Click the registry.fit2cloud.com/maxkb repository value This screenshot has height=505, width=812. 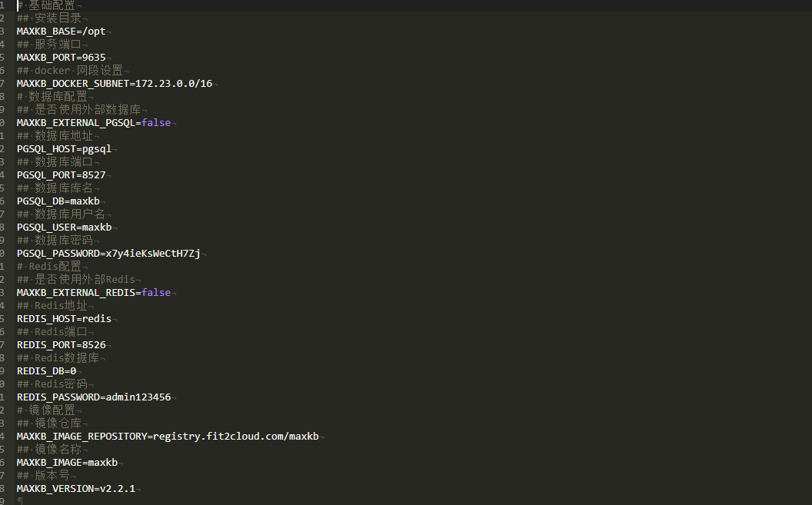click(235, 437)
